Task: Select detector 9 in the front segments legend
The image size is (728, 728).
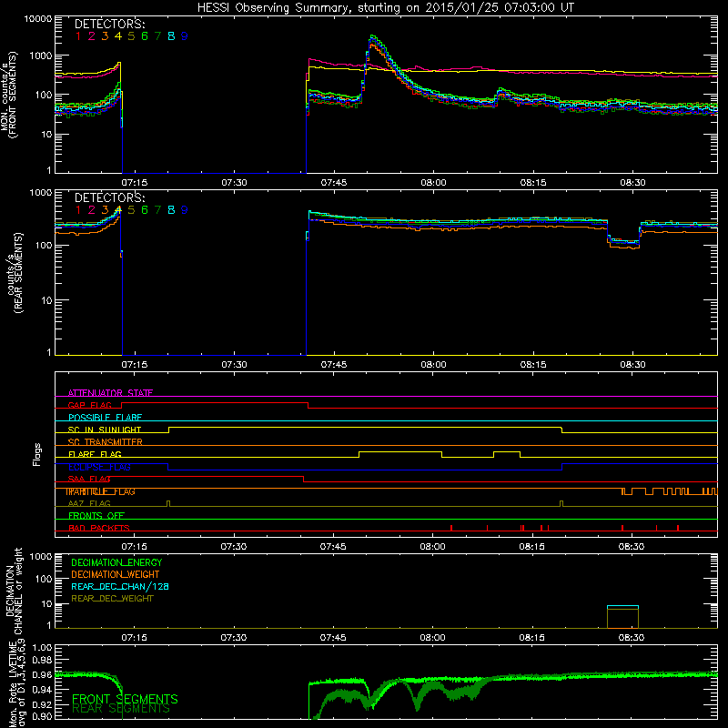Action: (185, 36)
